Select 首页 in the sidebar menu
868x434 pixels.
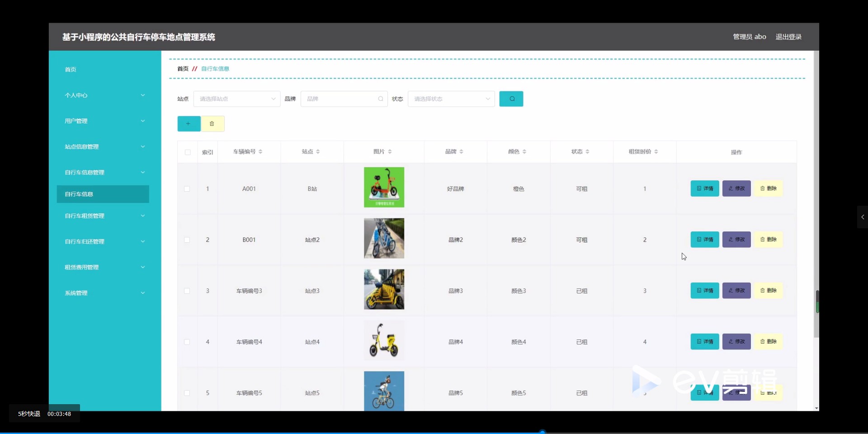pyautogui.click(x=70, y=69)
